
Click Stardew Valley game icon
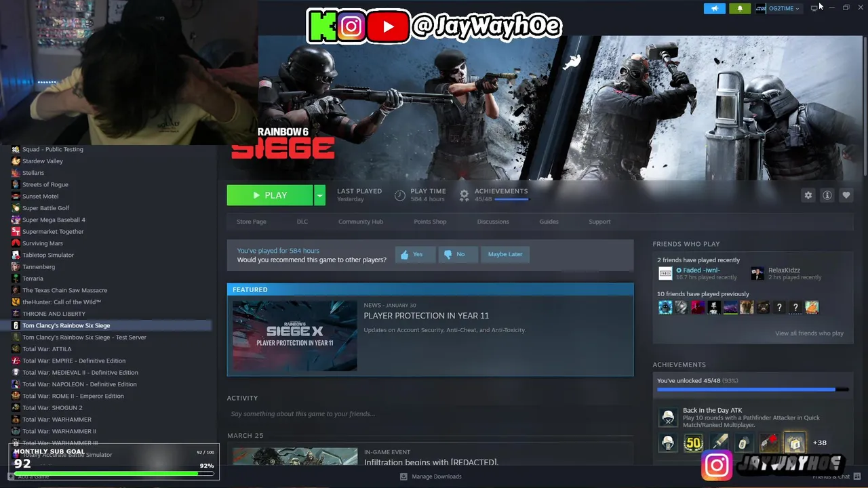click(x=16, y=161)
